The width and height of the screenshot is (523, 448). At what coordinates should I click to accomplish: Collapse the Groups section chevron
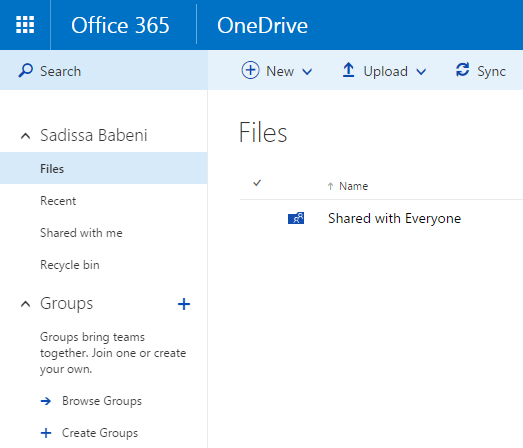[25, 304]
